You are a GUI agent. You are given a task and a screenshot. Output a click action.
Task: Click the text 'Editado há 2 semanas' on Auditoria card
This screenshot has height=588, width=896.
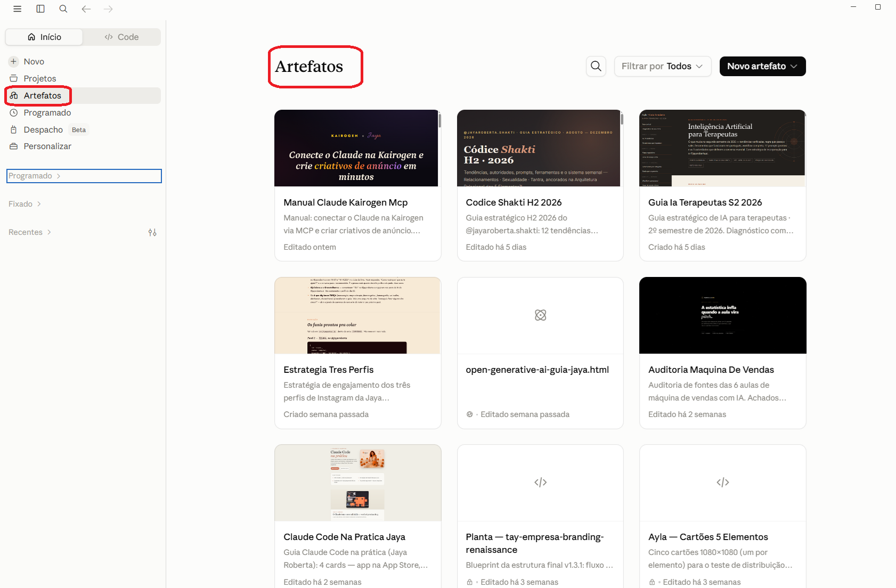pyautogui.click(x=687, y=414)
